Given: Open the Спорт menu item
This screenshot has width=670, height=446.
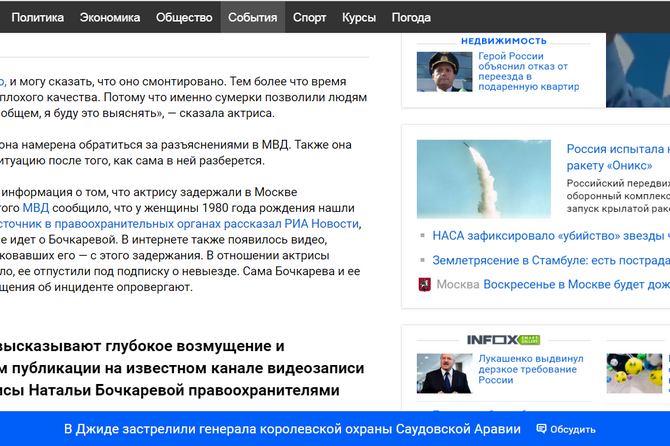Looking at the screenshot, I should point(309,17).
